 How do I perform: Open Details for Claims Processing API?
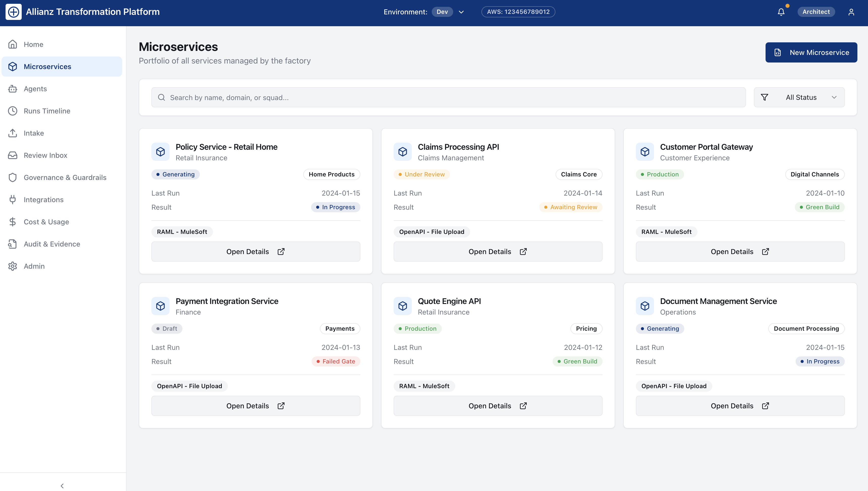(x=497, y=251)
